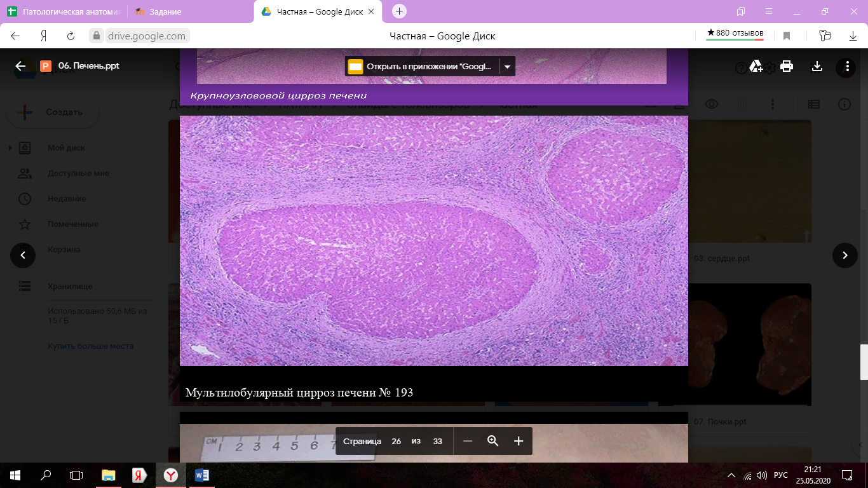
Task: Open Корзина in Drive sidebar
Action: [x=64, y=250]
